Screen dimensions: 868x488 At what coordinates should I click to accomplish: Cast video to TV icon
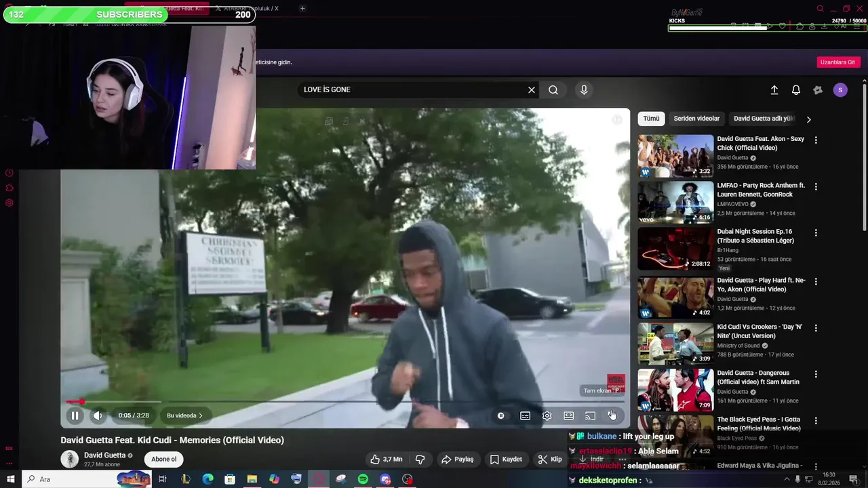pyautogui.click(x=590, y=415)
